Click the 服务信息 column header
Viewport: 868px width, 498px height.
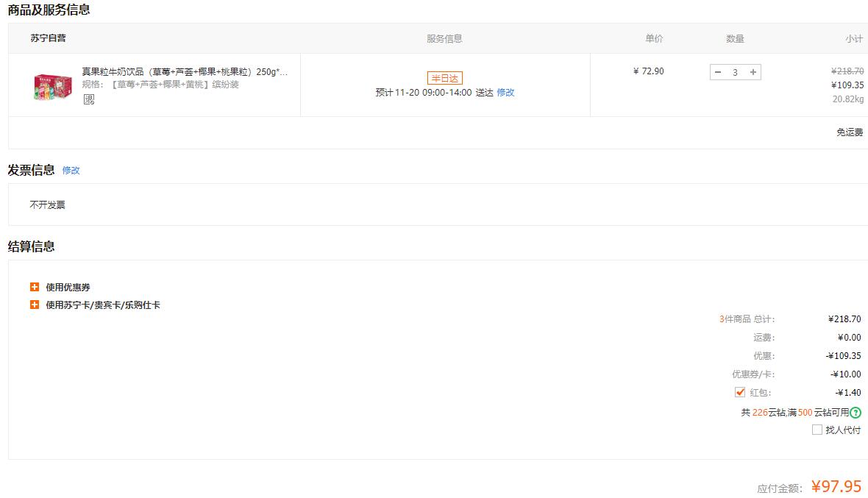[444, 39]
